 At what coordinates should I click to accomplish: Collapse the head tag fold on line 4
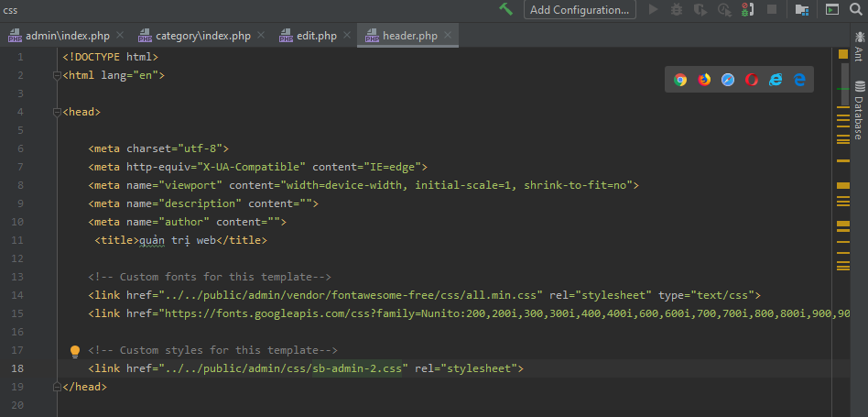(x=57, y=112)
